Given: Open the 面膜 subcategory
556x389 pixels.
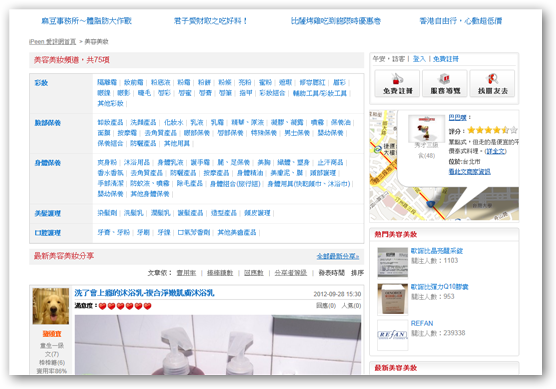Looking at the screenshot, I should click(x=104, y=133).
